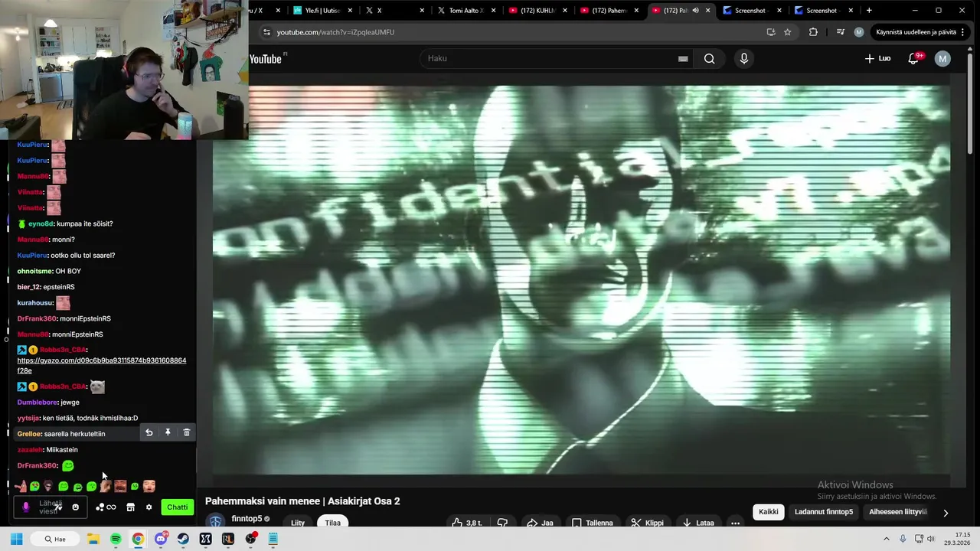Expand chips with right chevron arrow
980x551 pixels.
(946, 513)
